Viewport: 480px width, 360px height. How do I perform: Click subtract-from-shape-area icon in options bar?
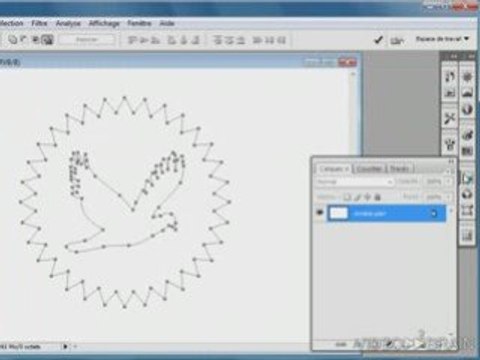(23, 40)
